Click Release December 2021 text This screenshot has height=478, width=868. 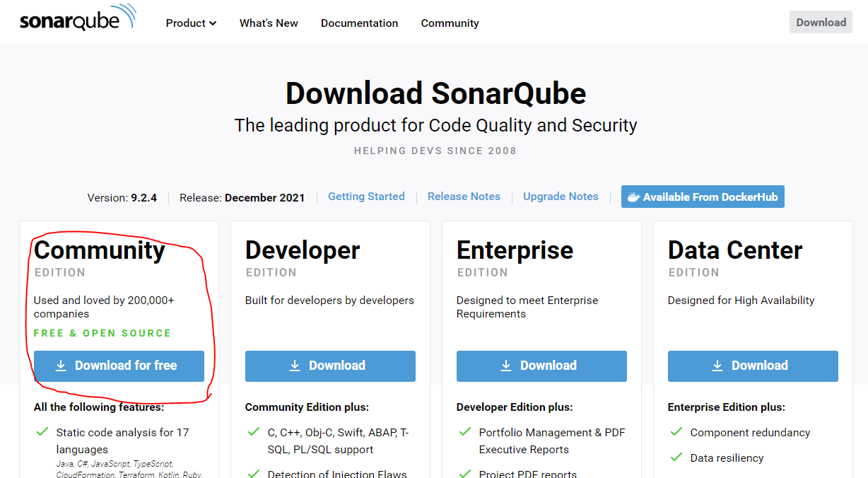tap(242, 198)
